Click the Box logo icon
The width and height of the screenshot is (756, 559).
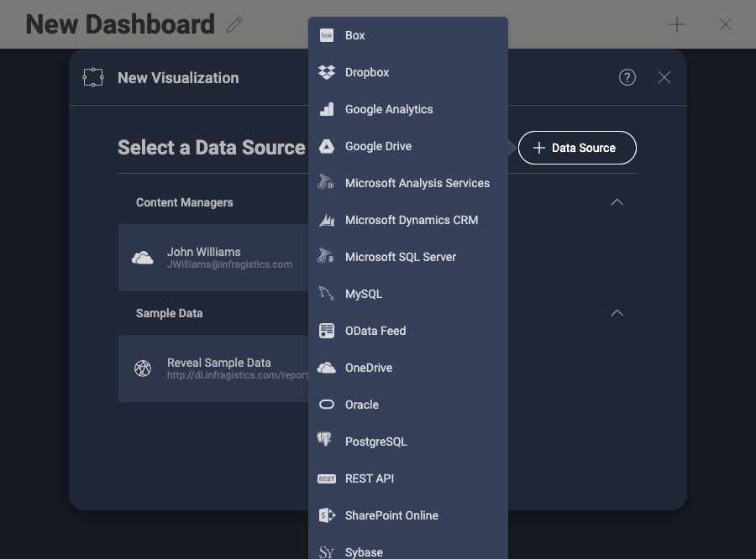(327, 35)
